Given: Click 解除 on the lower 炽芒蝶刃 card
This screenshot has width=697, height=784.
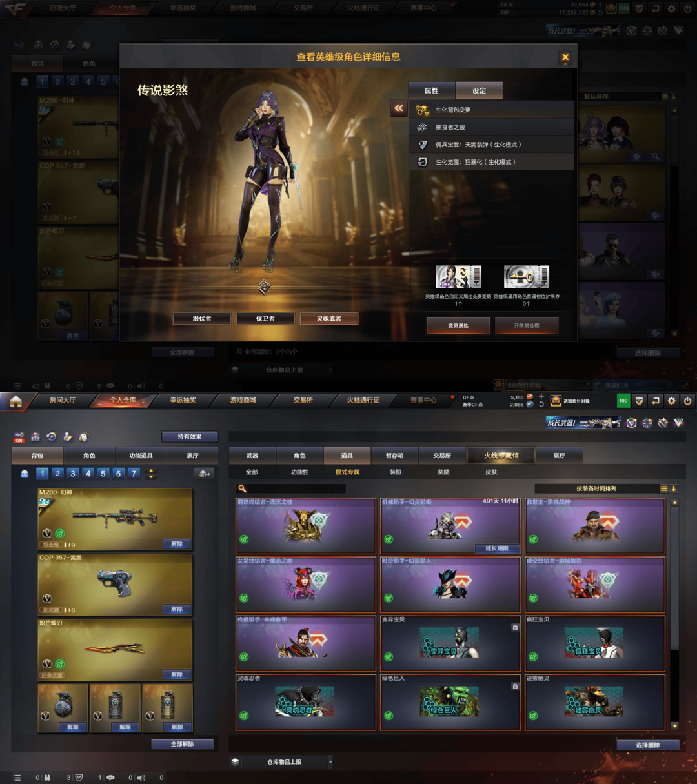Looking at the screenshot, I should tap(177, 674).
